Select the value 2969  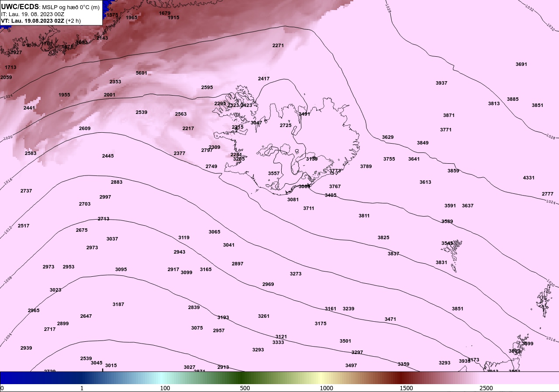(x=268, y=284)
